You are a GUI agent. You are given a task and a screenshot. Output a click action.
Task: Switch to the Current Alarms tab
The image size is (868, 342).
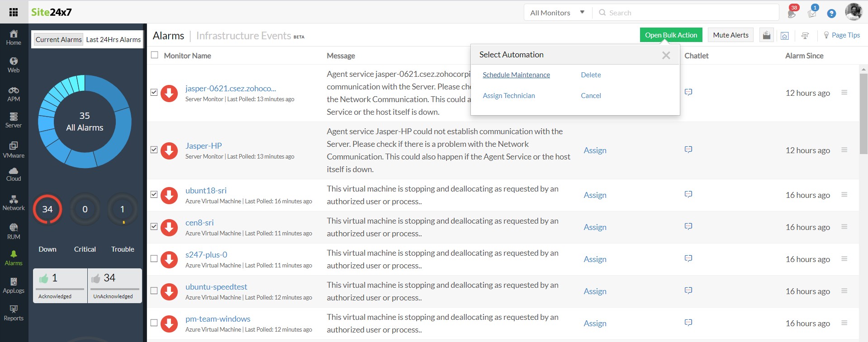click(59, 40)
